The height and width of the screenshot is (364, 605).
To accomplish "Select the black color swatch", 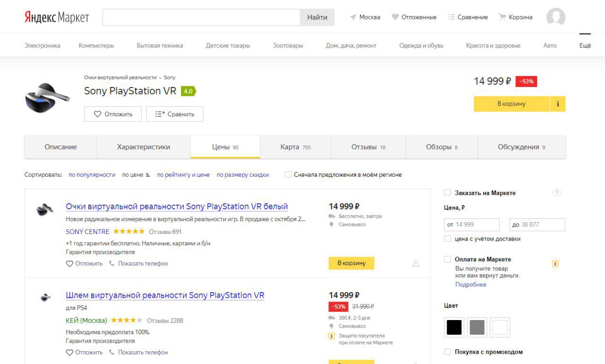I will [454, 327].
